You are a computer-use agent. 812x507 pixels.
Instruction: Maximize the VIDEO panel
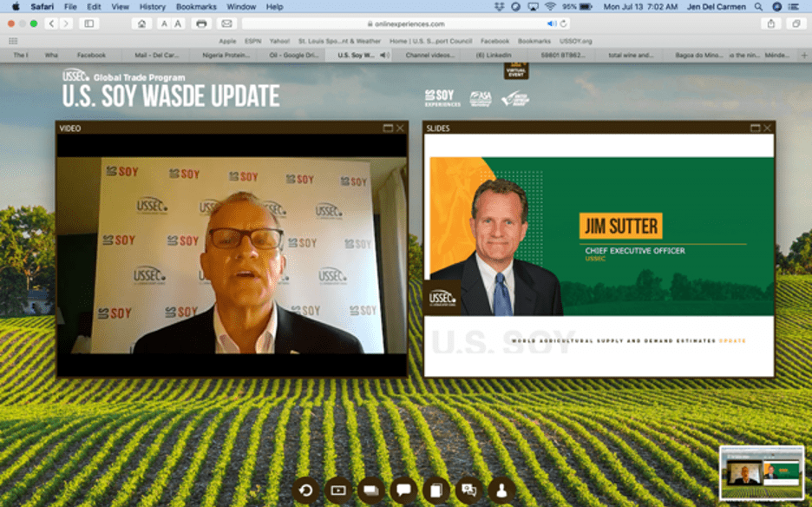coord(388,128)
